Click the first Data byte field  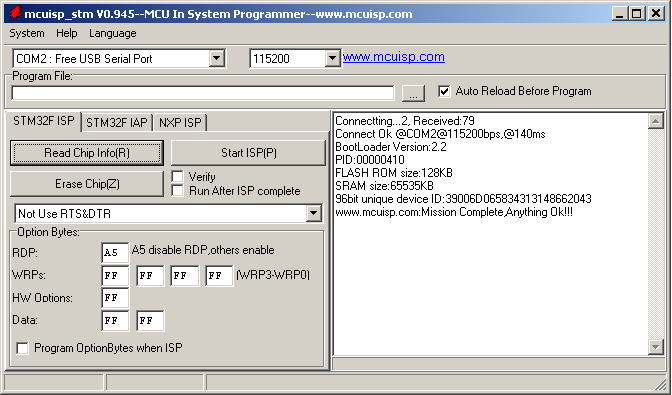(115, 320)
